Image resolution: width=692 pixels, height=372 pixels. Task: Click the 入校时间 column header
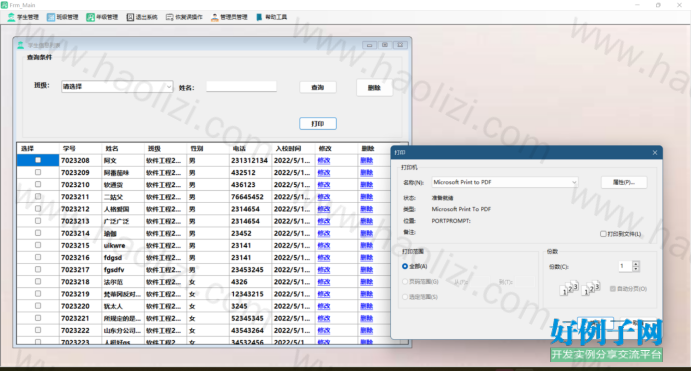point(293,148)
